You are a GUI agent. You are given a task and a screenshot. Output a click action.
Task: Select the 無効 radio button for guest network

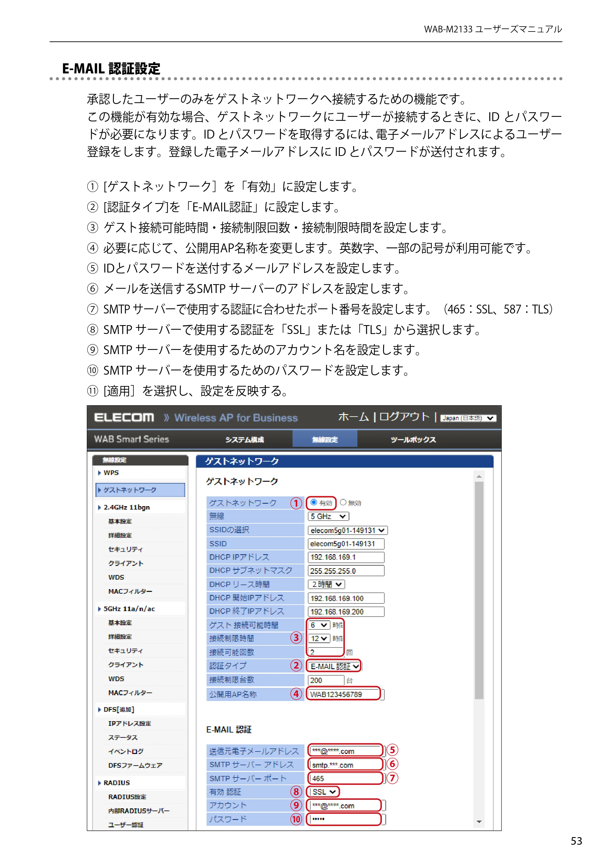(x=343, y=503)
